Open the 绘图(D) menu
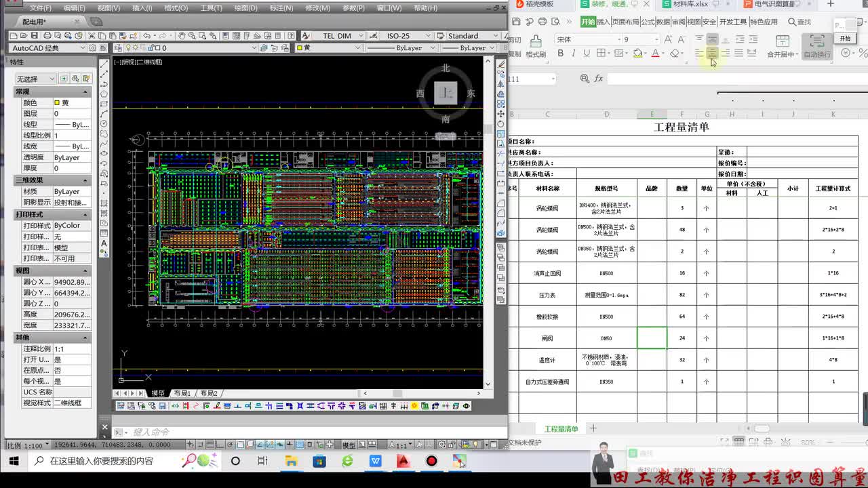The height and width of the screenshot is (488, 868). coord(245,8)
